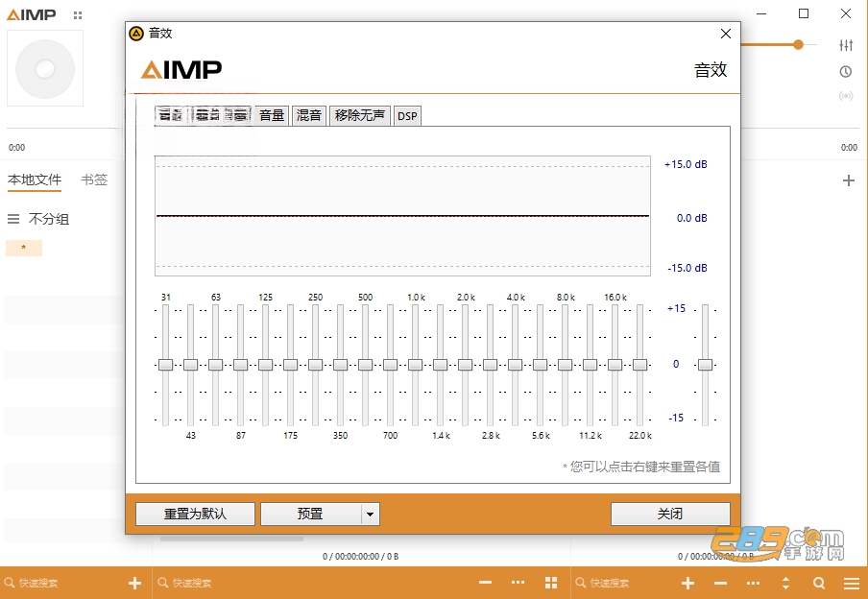Click the plus icon right of playlist tabs
Image resolution: width=868 pixels, height=599 pixels.
(848, 180)
